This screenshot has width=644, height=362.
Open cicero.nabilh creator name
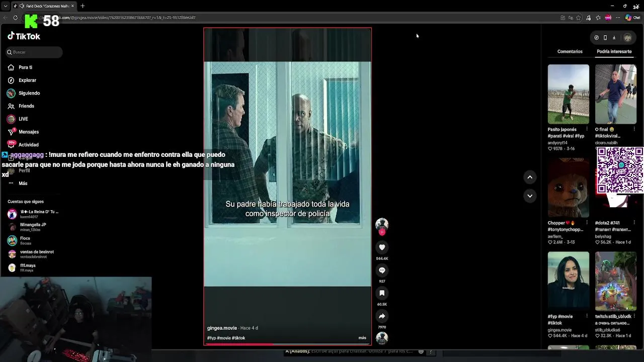pyautogui.click(x=606, y=143)
